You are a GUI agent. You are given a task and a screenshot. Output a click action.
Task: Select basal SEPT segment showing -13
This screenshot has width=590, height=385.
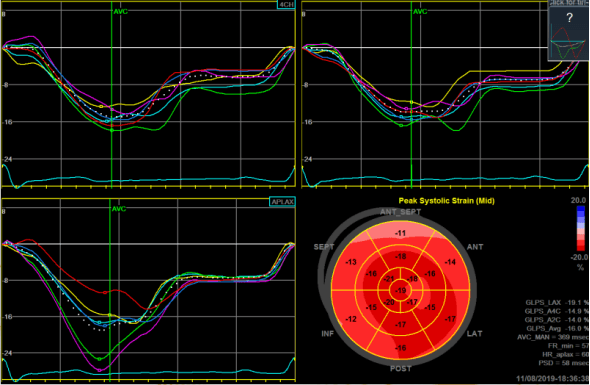(351, 262)
